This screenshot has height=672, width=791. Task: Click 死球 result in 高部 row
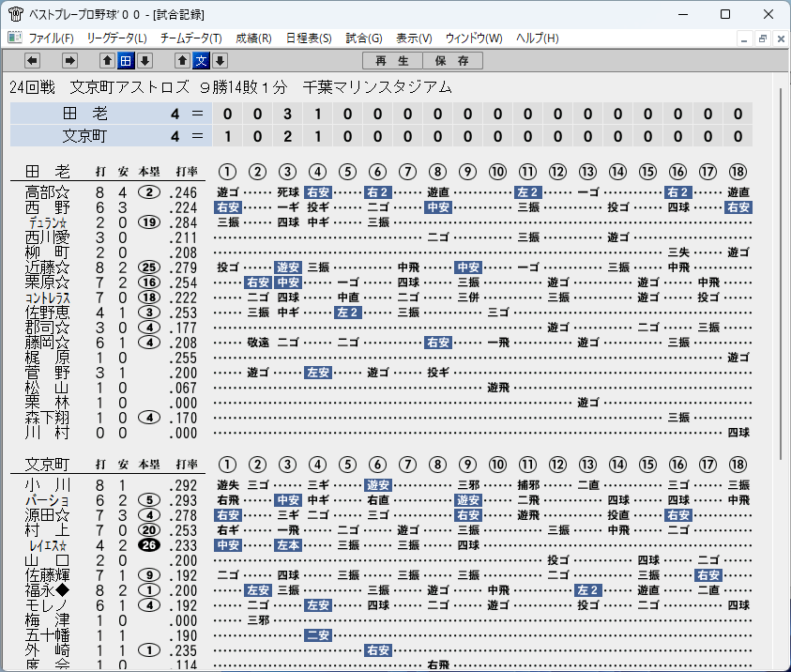(x=287, y=192)
